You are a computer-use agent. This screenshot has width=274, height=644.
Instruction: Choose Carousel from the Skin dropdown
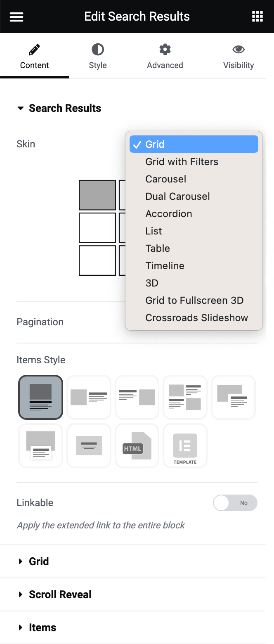point(166,179)
